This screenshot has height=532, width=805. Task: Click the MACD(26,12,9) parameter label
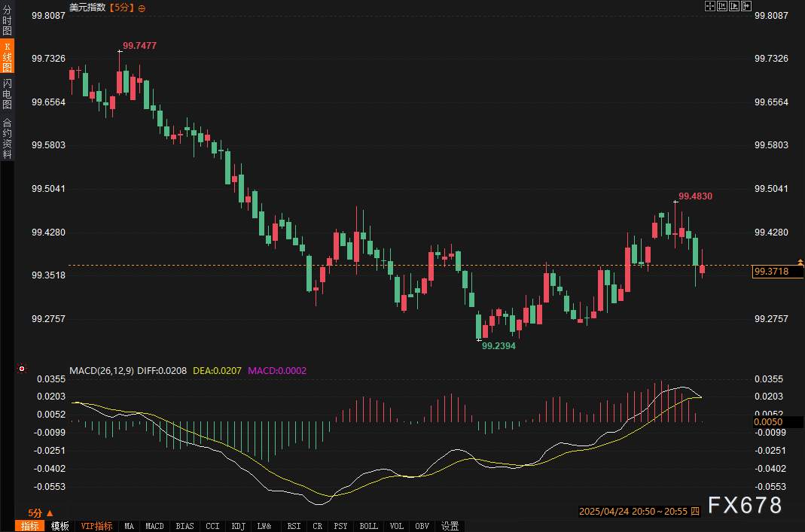coord(101,370)
